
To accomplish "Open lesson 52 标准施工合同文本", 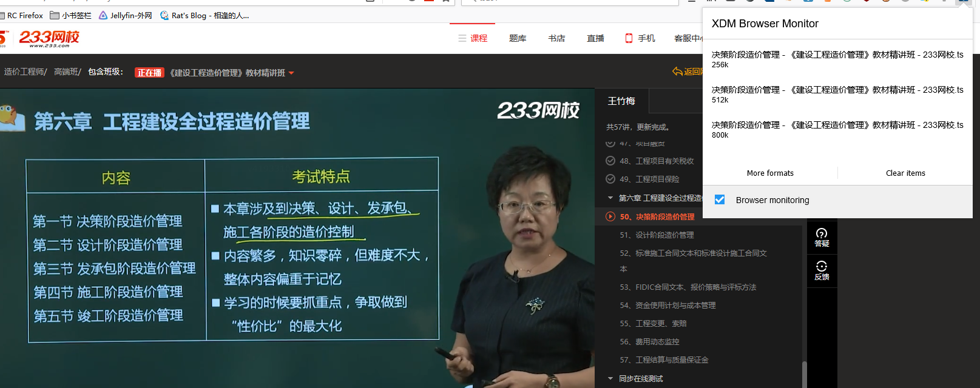I will pos(693,260).
